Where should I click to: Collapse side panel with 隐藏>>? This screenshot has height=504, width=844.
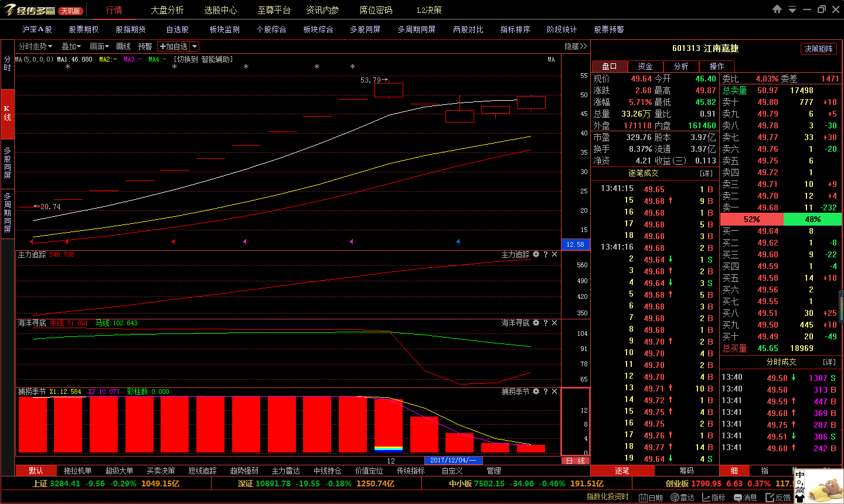coord(576,46)
